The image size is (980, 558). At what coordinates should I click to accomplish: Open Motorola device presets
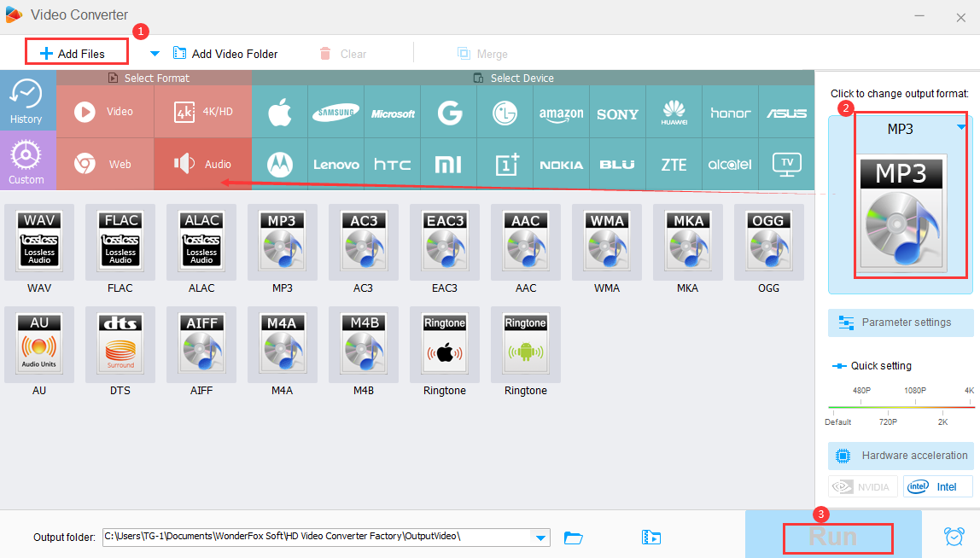[x=280, y=165]
